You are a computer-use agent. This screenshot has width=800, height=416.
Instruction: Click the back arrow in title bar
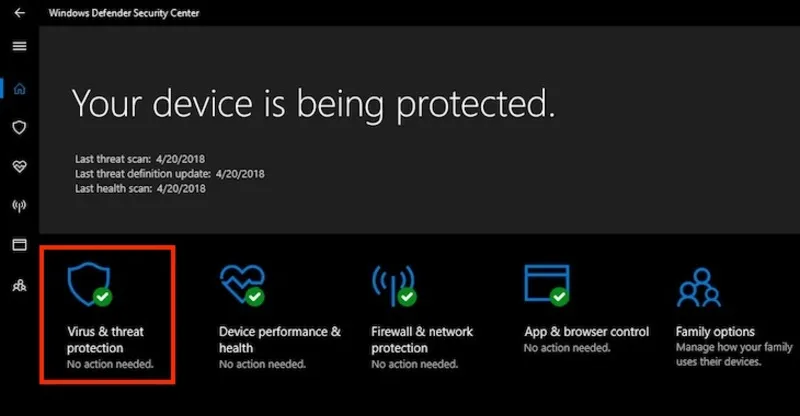click(x=19, y=13)
